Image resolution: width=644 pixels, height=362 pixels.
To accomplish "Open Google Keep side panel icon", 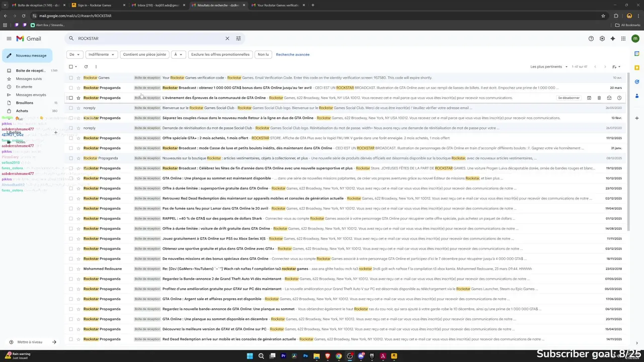I will pos(637,68).
